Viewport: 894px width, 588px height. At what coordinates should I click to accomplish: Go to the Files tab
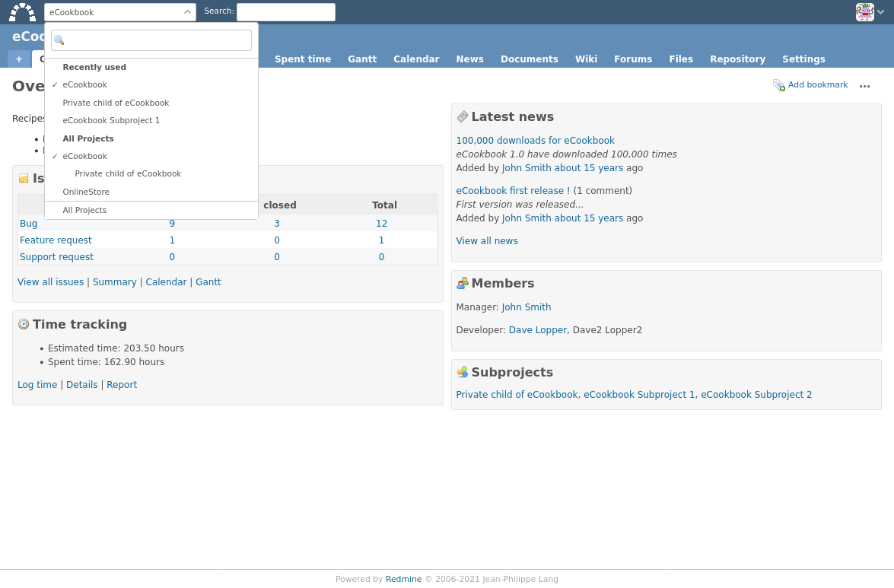coord(681,59)
